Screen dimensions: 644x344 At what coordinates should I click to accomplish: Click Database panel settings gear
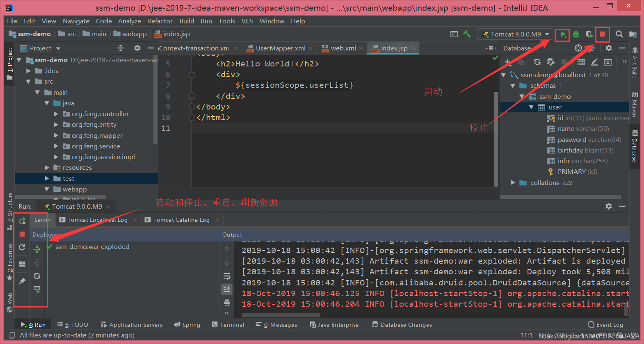pyautogui.click(x=609, y=48)
